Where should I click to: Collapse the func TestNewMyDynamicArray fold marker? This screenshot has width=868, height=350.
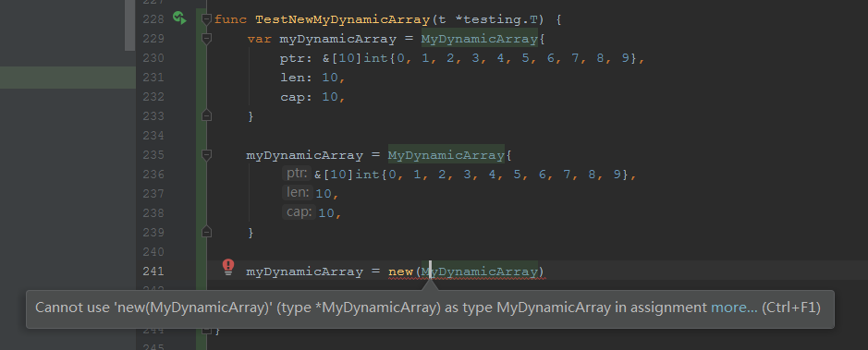tap(206, 19)
